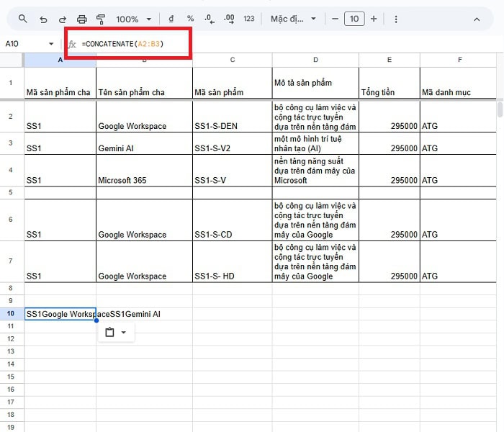Redo the last undone action
Viewport: 504px width, 432px height.
point(62,19)
